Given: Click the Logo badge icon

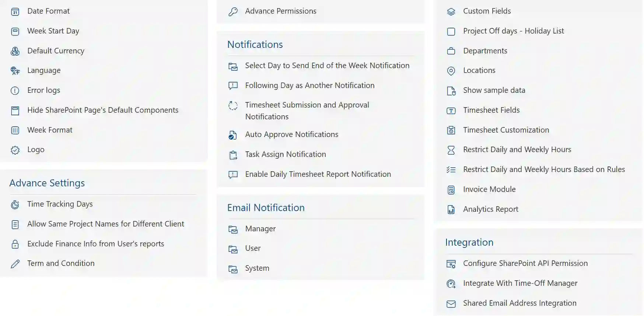Looking at the screenshot, I should pos(15,150).
